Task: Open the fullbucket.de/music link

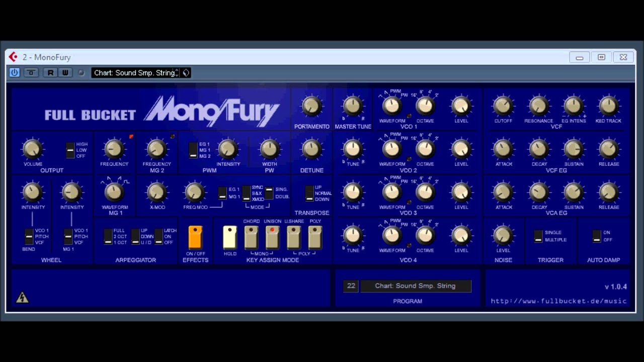Action: 559,301
